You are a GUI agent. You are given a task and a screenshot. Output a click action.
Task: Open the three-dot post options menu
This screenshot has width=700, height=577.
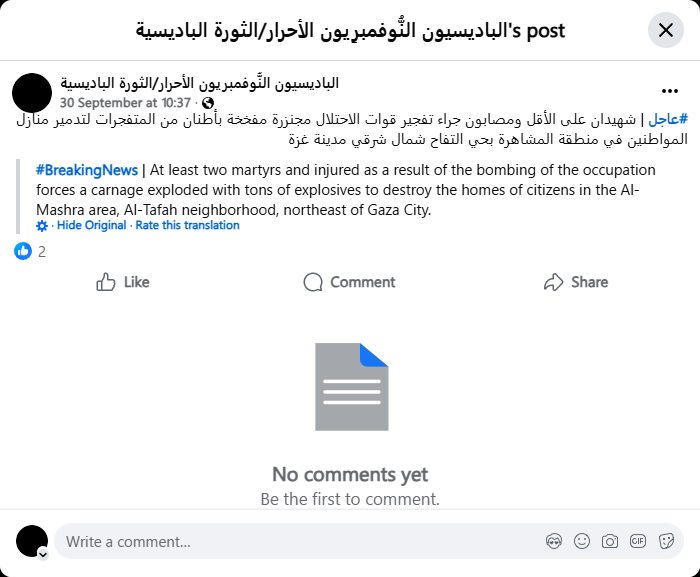pos(669,90)
